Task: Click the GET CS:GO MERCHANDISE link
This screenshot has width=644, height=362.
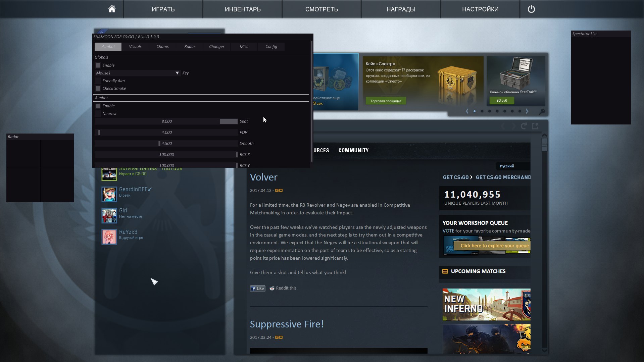Action: pos(503,177)
